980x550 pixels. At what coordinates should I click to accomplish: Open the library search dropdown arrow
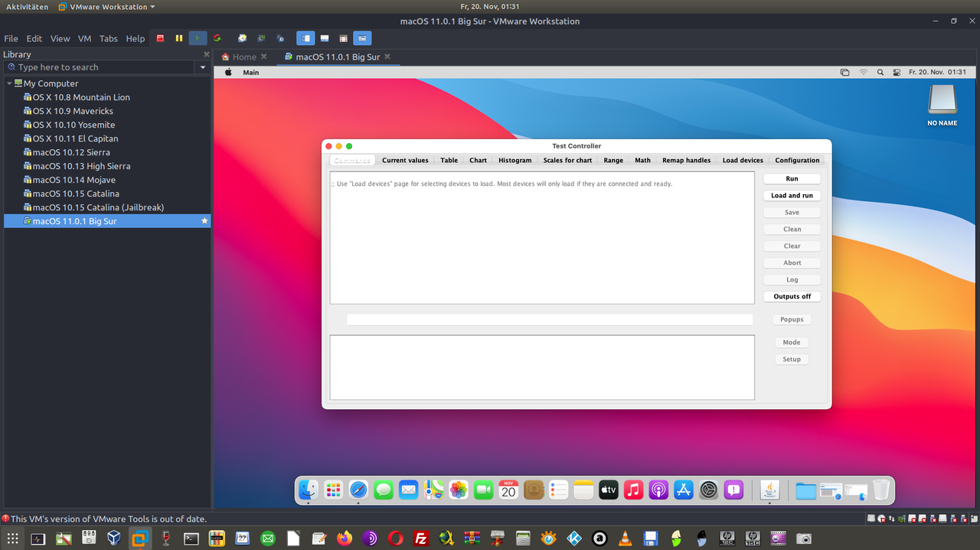(x=203, y=67)
